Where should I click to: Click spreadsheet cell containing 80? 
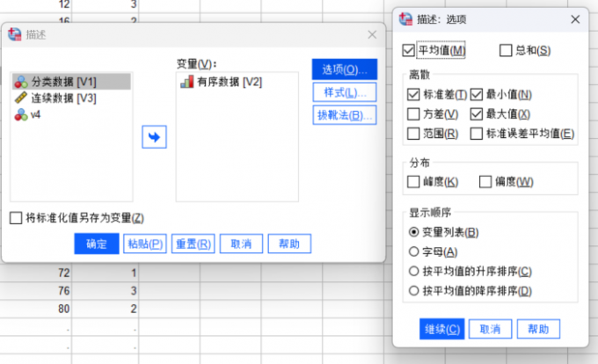[35, 309]
